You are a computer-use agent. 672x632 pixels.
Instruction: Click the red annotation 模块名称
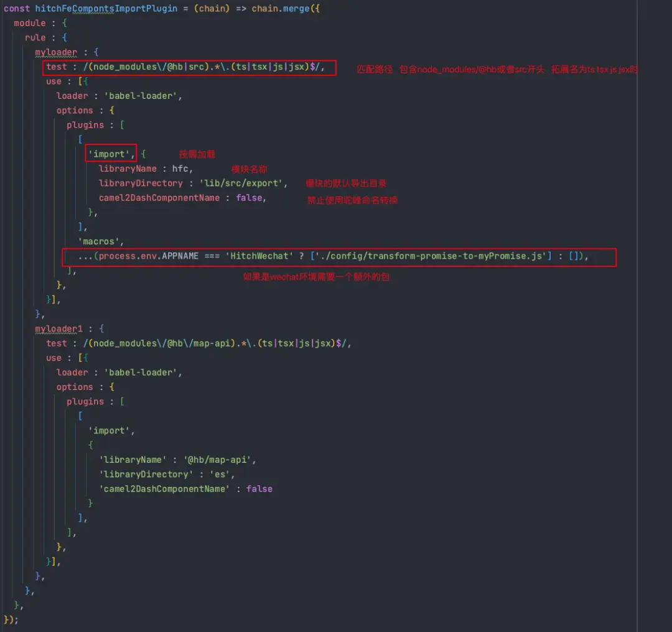pos(250,169)
